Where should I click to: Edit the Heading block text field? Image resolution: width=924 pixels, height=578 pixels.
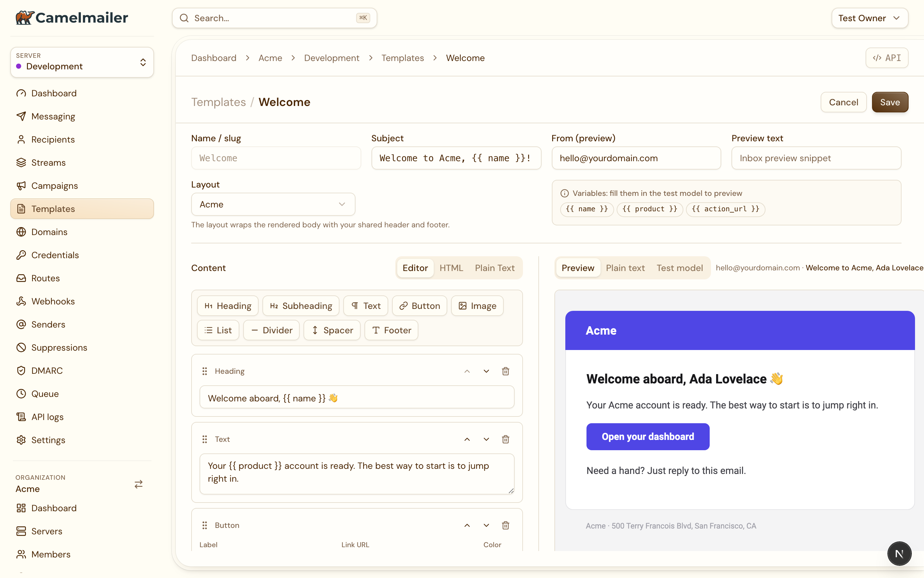click(x=357, y=398)
